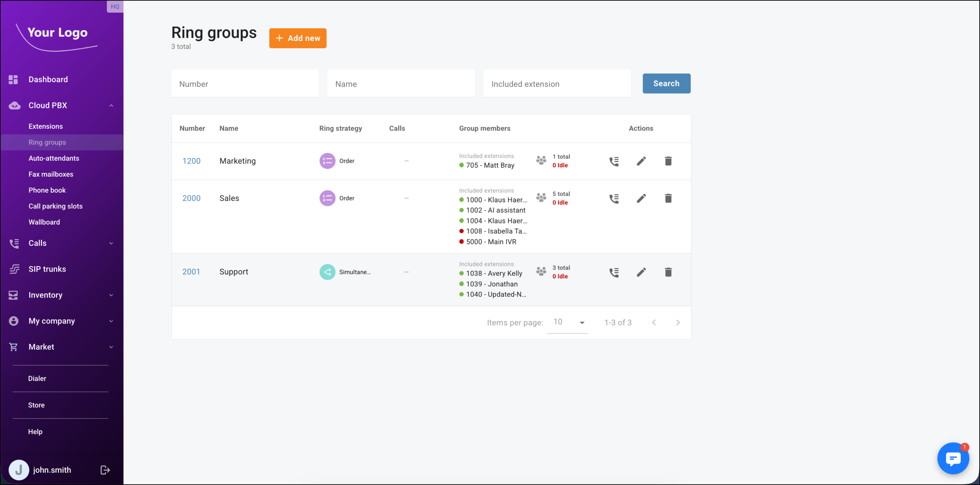The width and height of the screenshot is (980, 485).
Task: Click the group members icon in Sales row
Action: pos(541,198)
